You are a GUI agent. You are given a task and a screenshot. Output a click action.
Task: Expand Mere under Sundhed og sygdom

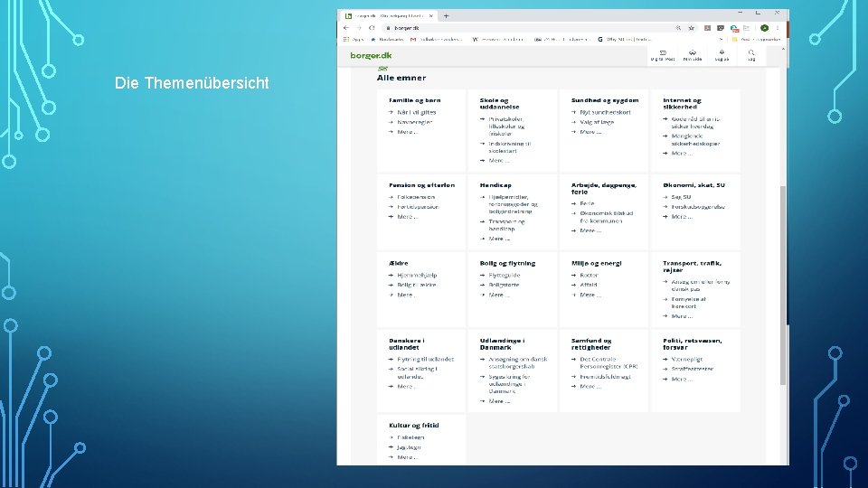pos(590,132)
